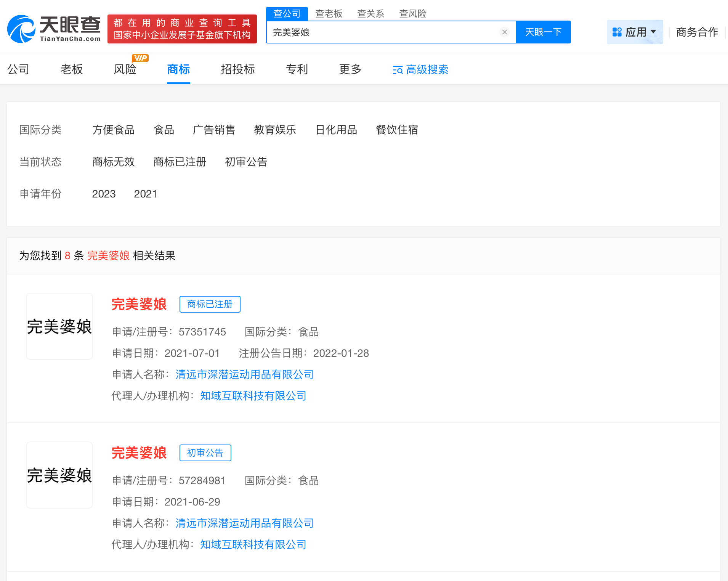Open second result agent 知域互联科技有限公司
This screenshot has width=728, height=581.
click(253, 545)
